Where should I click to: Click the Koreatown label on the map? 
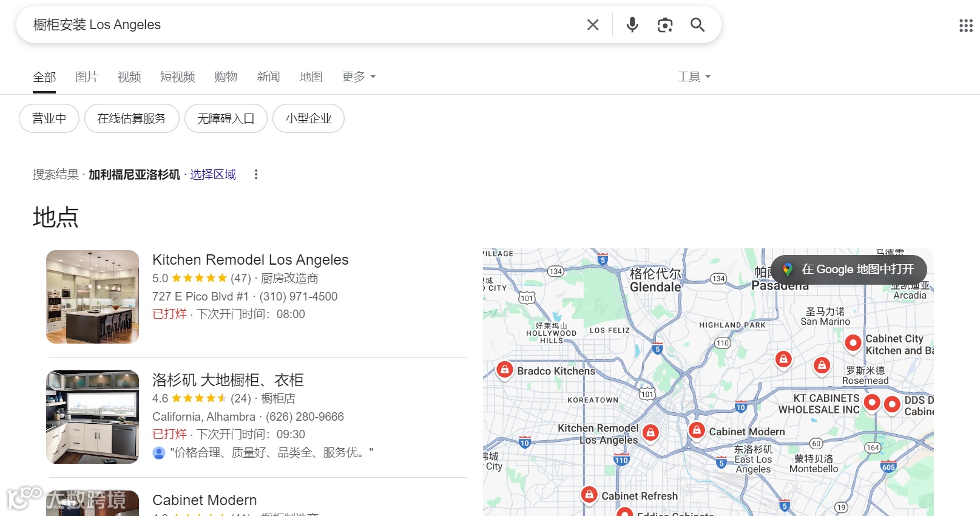click(x=593, y=400)
